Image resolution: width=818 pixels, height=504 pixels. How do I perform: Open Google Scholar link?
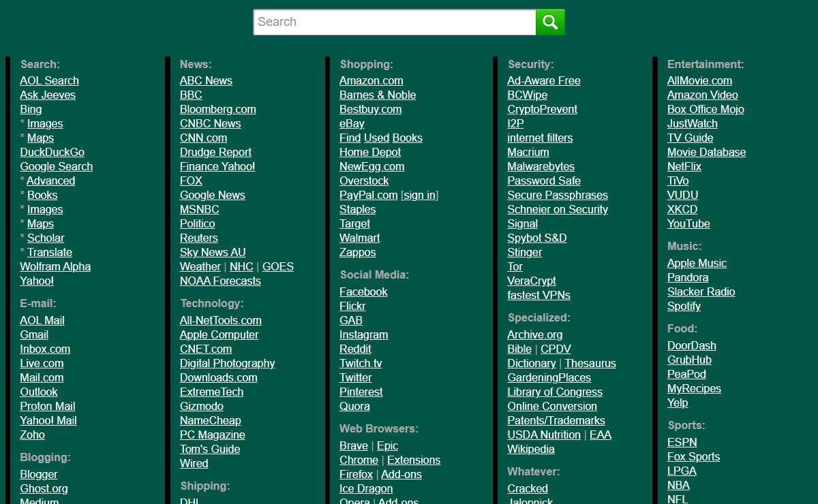(46, 238)
